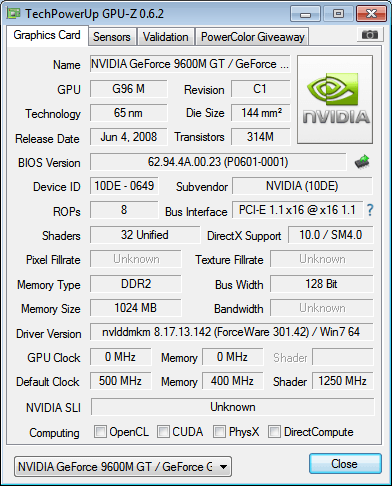Click the camera screenshot icon
This screenshot has height=486, width=392.
coord(369,34)
